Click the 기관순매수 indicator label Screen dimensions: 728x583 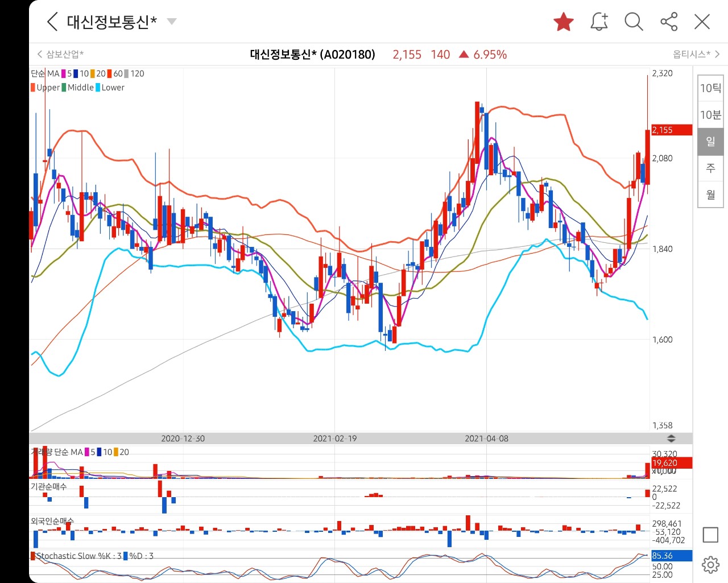tap(48, 487)
